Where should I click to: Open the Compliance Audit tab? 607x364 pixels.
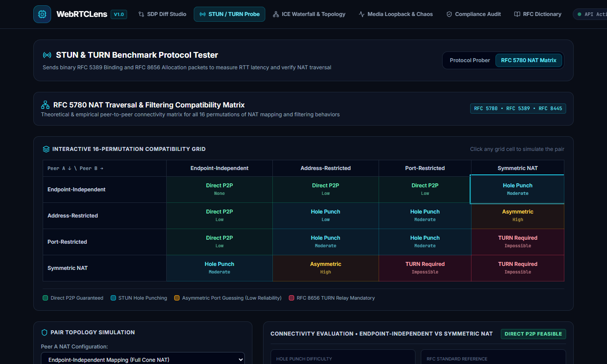[474, 14]
